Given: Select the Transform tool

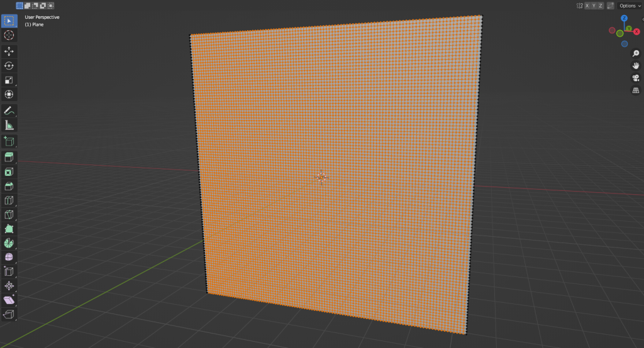Looking at the screenshot, I should [9, 94].
